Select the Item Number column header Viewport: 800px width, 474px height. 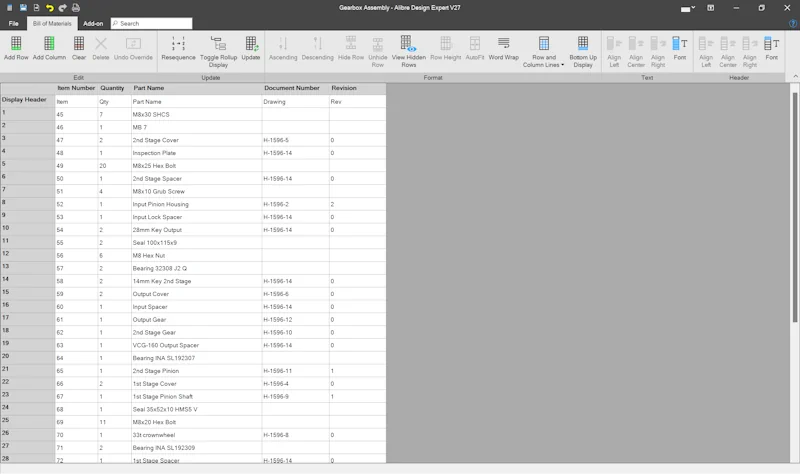76,88
